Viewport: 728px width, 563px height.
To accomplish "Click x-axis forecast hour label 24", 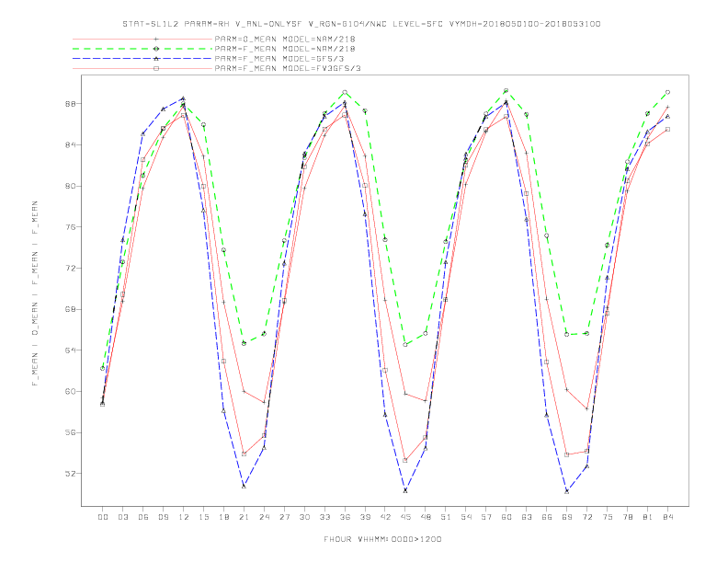I will click(264, 517).
